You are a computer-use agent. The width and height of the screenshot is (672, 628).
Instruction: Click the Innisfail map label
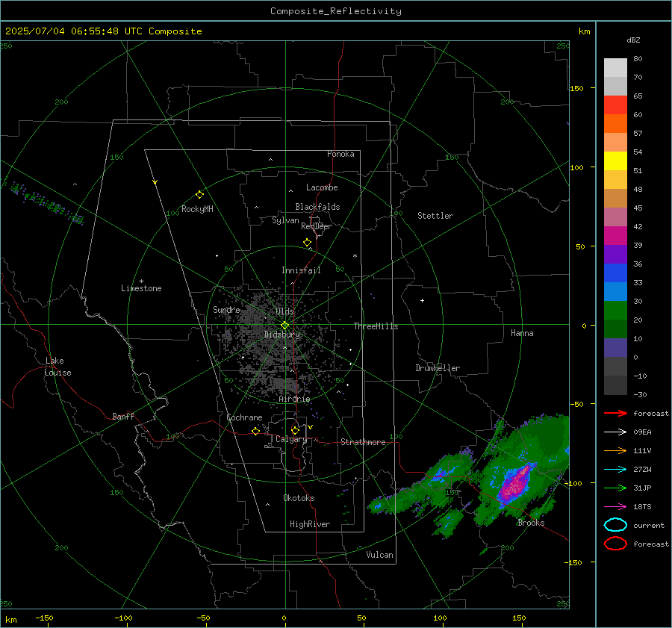301,270
